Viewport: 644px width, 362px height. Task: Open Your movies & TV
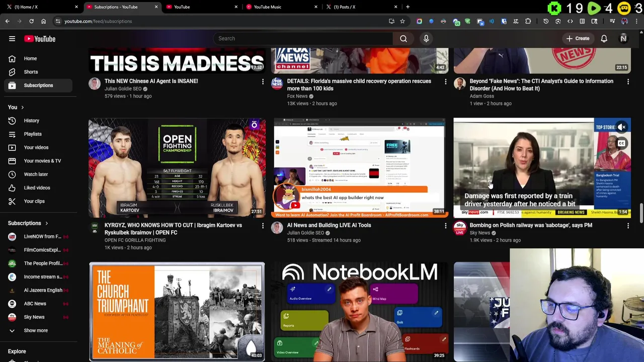point(38,161)
